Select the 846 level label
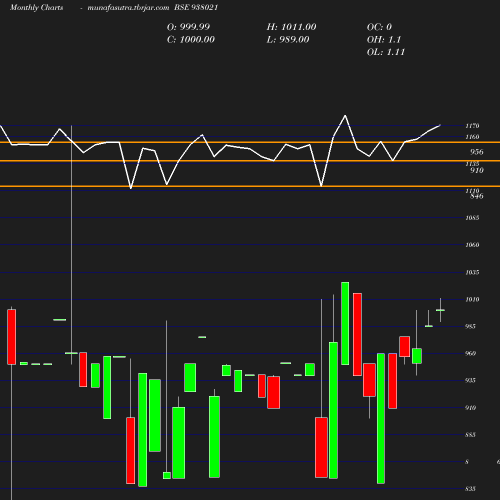 tap(477, 196)
